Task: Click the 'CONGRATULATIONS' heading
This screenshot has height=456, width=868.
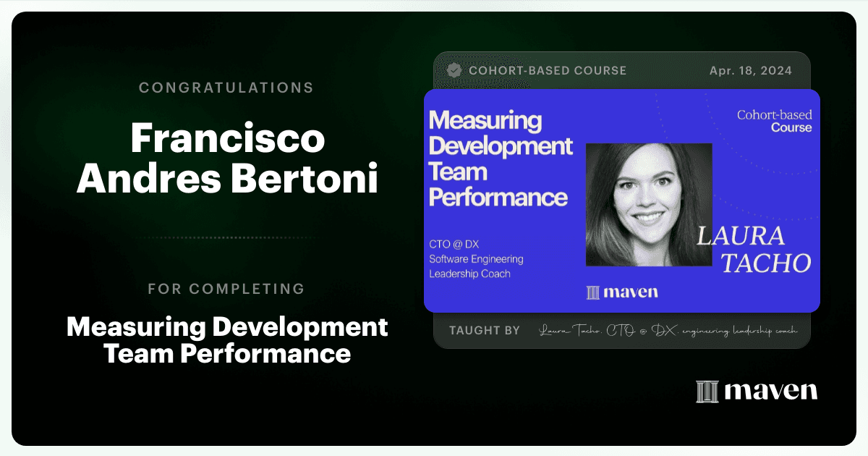Action: (226, 88)
